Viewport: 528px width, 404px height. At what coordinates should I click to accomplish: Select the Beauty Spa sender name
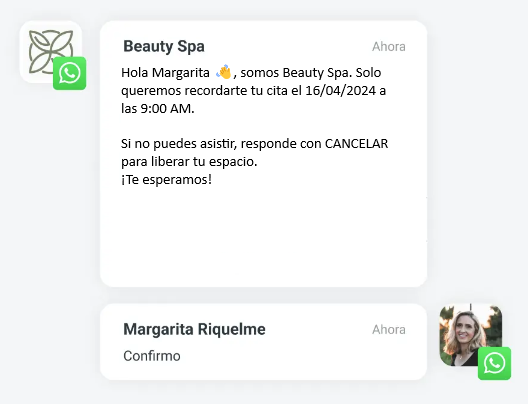(x=164, y=46)
